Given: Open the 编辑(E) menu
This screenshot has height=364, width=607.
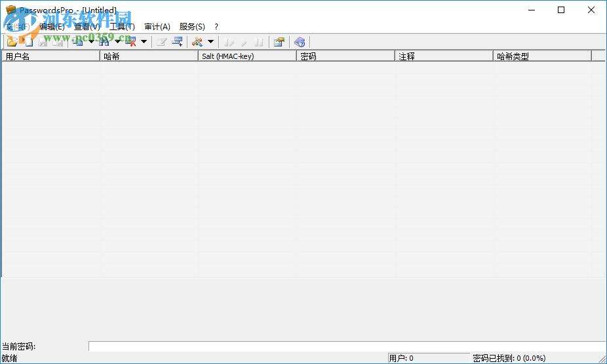Looking at the screenshot, I should [52, 27].
